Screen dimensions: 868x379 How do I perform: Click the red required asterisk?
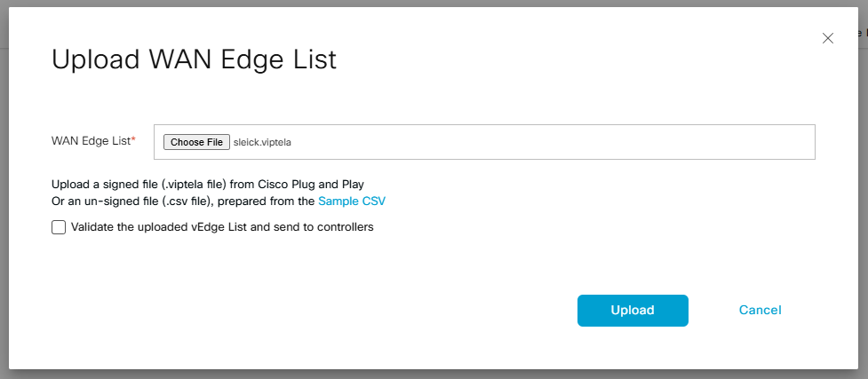(x=134, y=140)
